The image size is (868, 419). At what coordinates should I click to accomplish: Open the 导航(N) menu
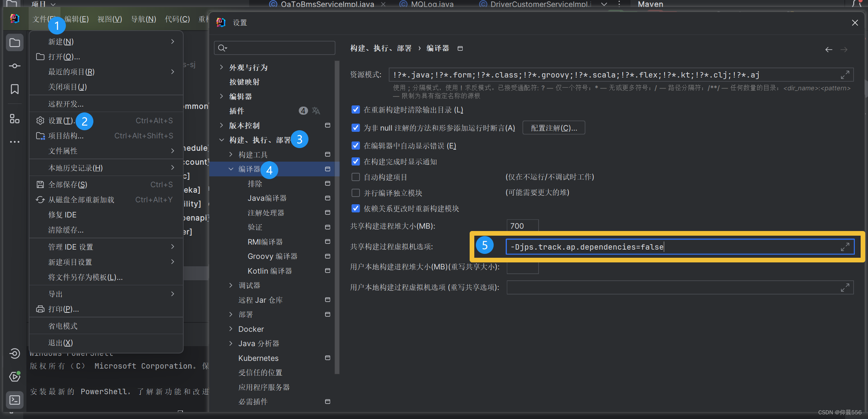pos(143,19)
